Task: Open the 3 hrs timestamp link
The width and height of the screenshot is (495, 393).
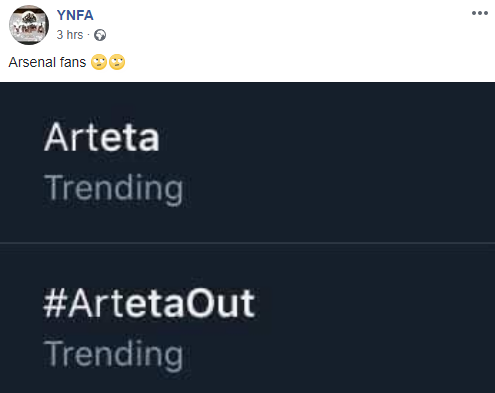Action: 70,35
